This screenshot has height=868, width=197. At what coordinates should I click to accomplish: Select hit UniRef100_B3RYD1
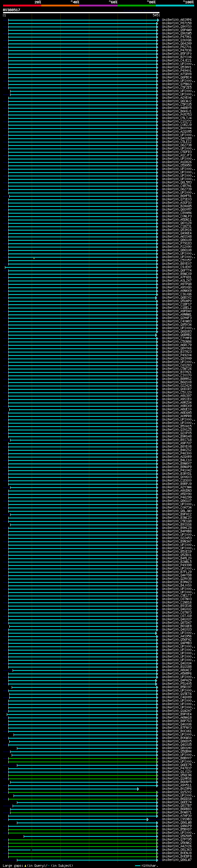[177, 474]
